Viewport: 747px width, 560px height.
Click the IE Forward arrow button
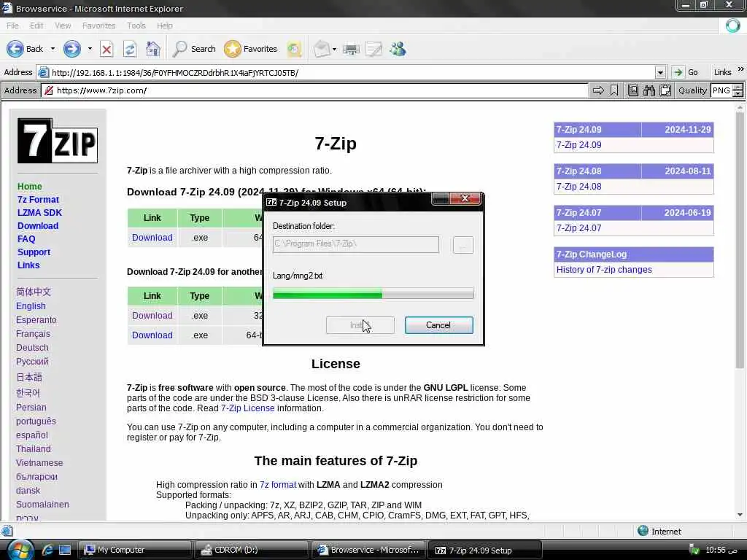(x=72, y=49)
